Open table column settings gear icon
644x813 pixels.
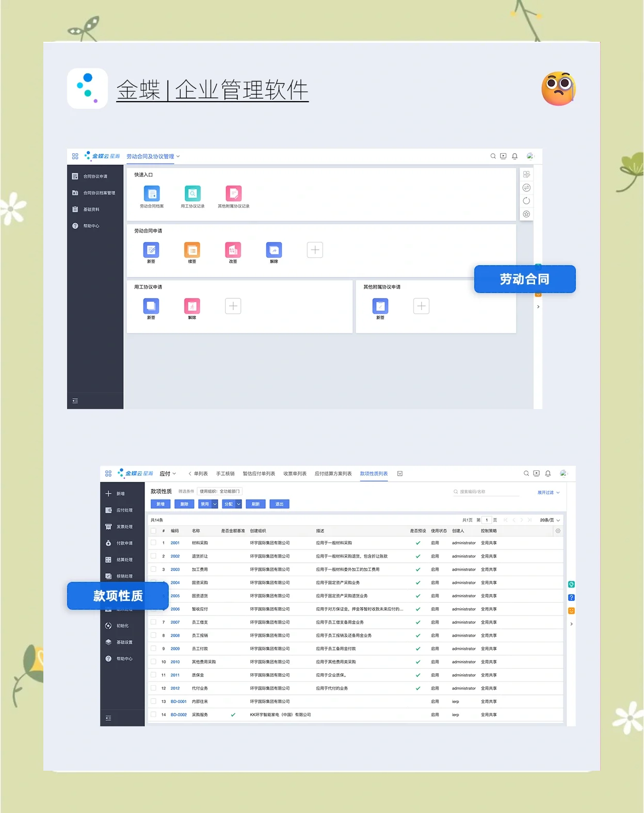(558, 531)
